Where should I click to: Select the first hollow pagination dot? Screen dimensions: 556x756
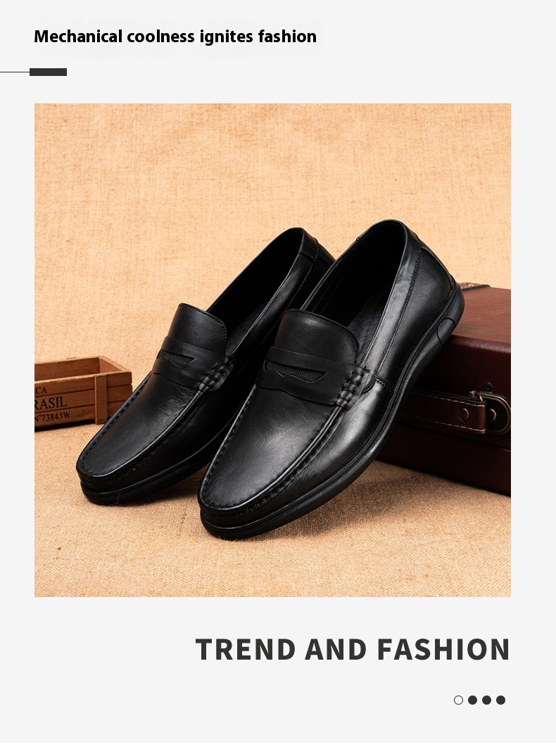(458, 700)
